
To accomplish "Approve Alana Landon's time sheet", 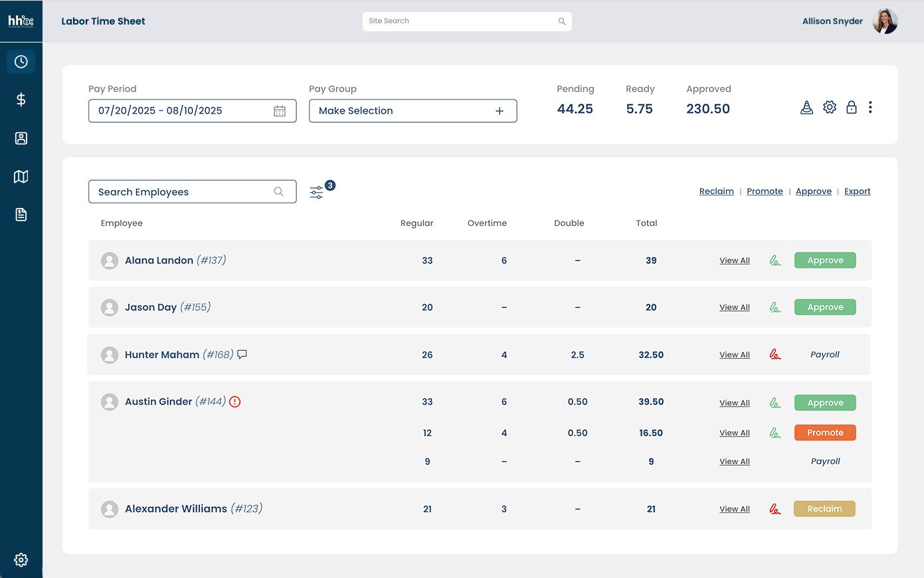I will [x=825, y=260].
